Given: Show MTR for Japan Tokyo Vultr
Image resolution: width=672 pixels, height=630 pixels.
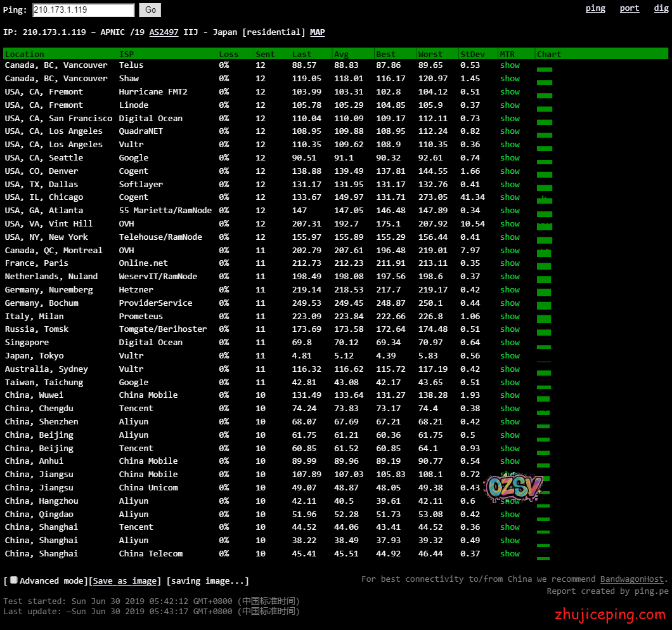Looking at the screenshot, I should coord(510,356).
